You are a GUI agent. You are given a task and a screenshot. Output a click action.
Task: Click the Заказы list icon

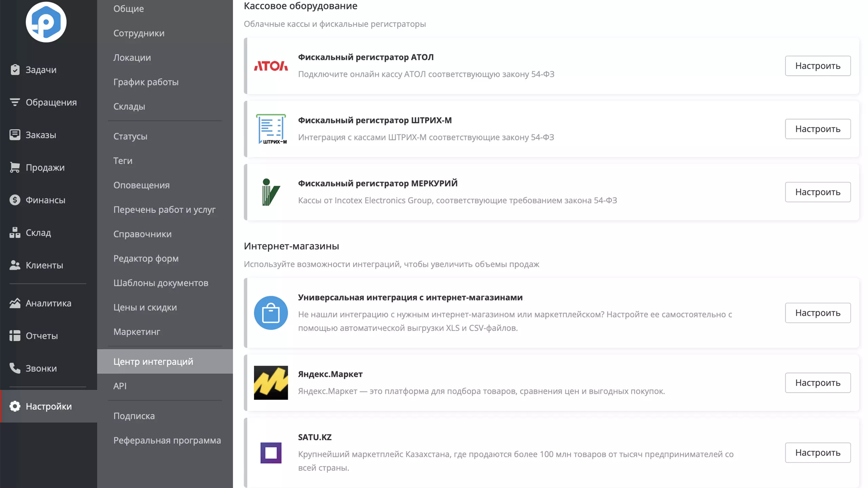coord(15,135)
